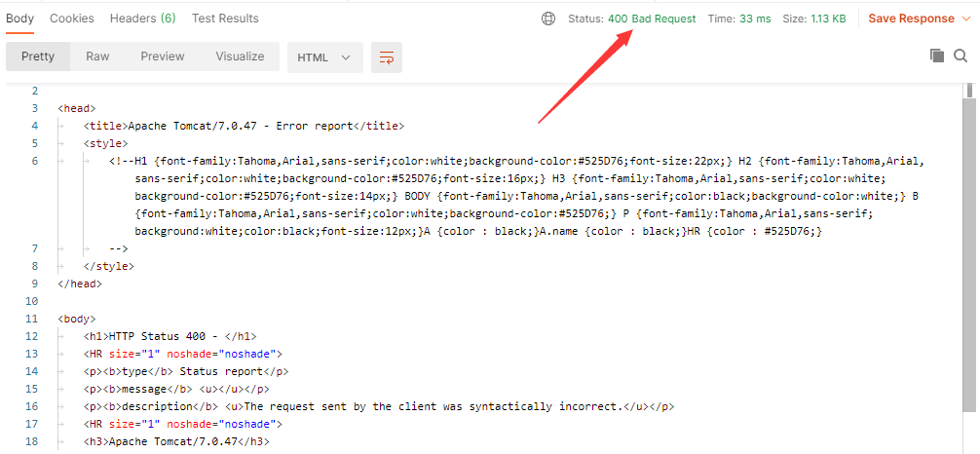Open the HTML format dropdown
980x454 pixels.
click(x=325, y=57)
